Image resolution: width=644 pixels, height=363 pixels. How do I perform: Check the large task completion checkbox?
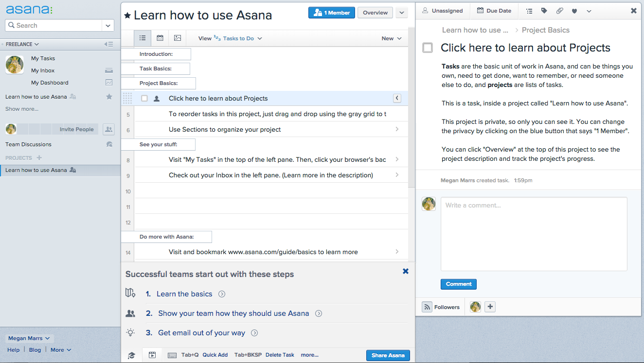(x=428, y=48)
